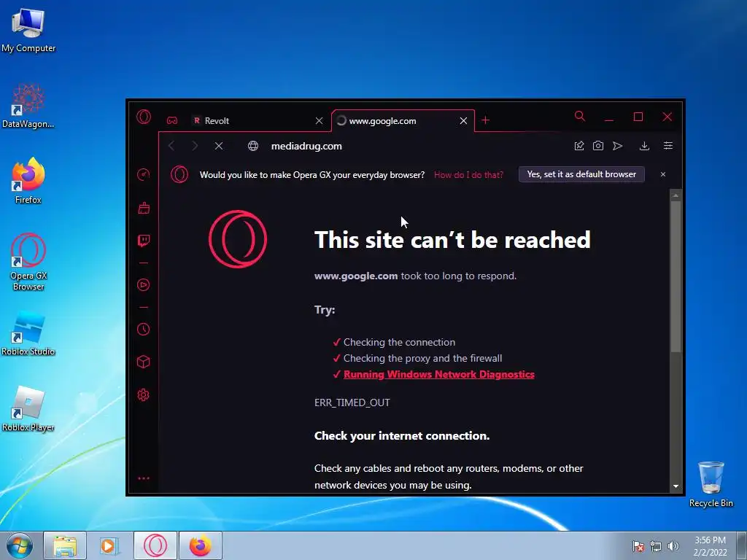Click 'Checking the proxy and the firewall' text

pos(422,358)
